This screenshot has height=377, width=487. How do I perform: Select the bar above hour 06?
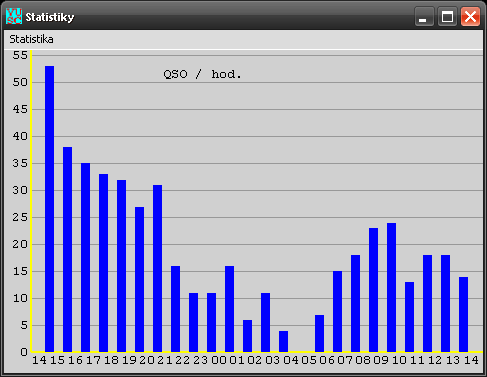(x=319, y=333)
